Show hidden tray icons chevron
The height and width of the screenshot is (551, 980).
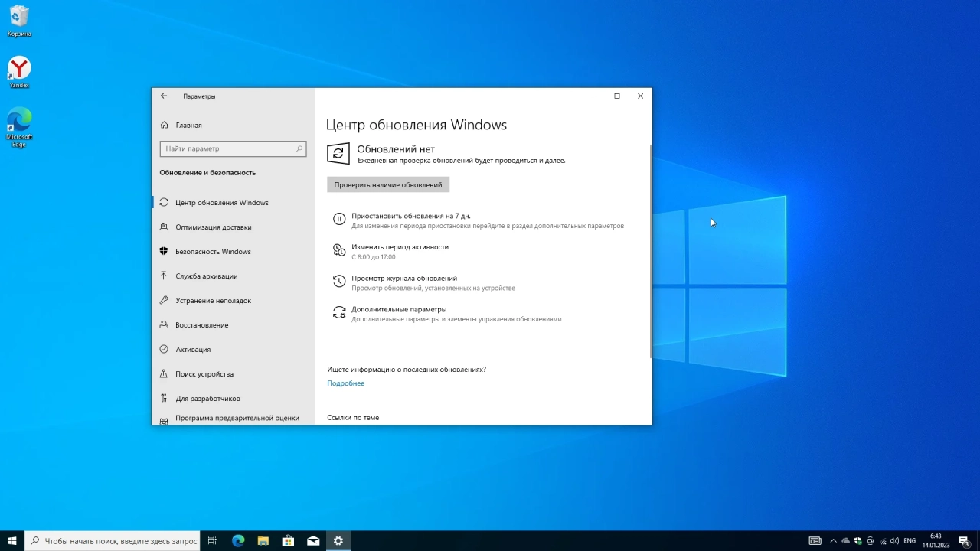pos(834,541)
